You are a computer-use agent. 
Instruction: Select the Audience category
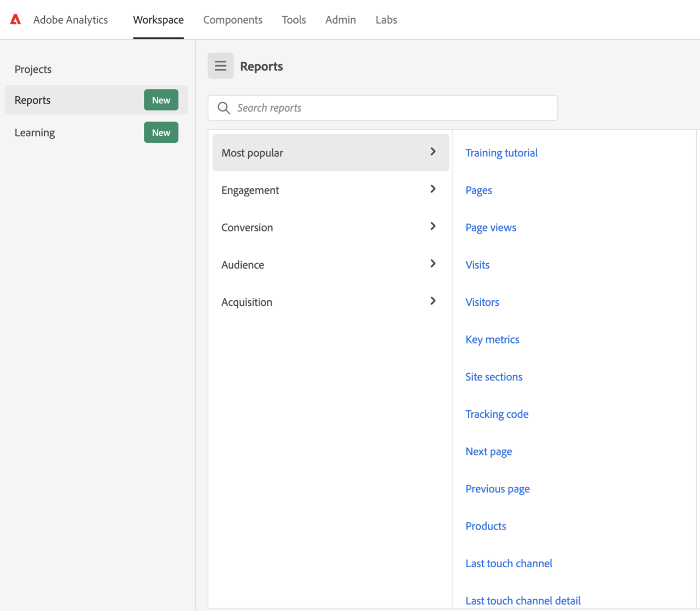[x=331, y=265]
